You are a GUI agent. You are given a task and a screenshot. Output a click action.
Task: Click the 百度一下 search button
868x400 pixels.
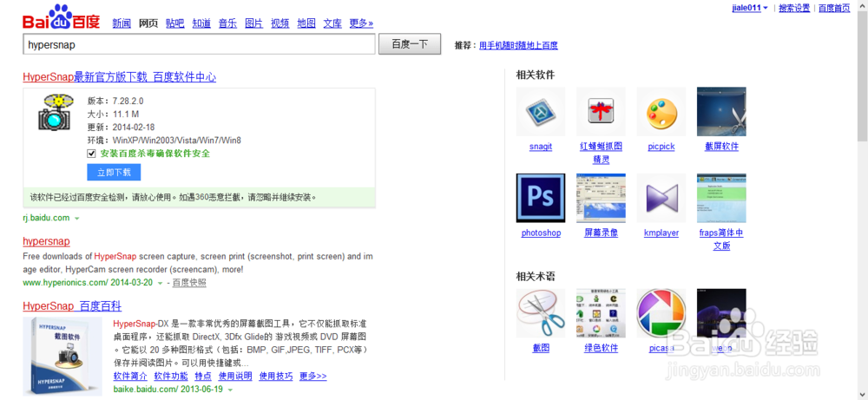[x=410, y=44]
